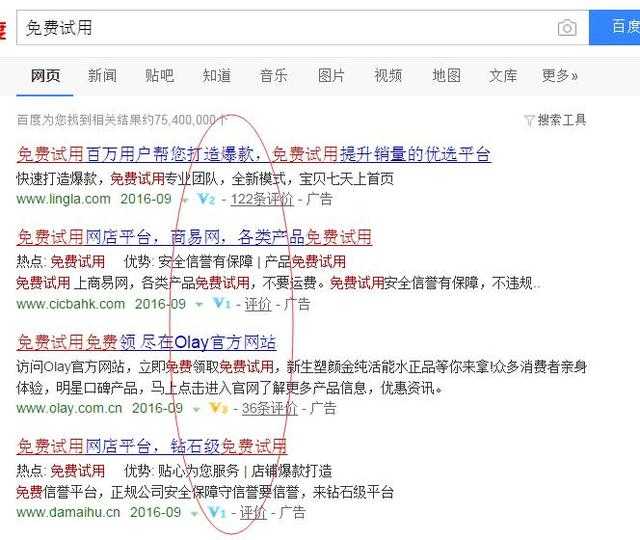Select the 贴吧 tab
This screenshot has height=540, width=640.
pyautogui.click(x=160, y=76)
